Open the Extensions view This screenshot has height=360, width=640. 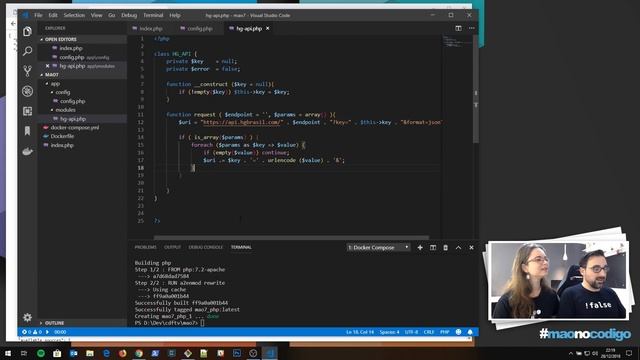(27, 111)
